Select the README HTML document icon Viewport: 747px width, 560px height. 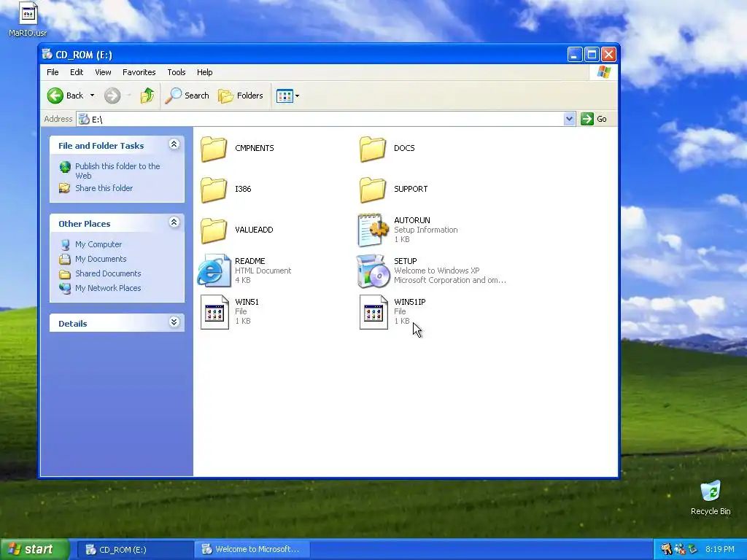pos(214,271)
